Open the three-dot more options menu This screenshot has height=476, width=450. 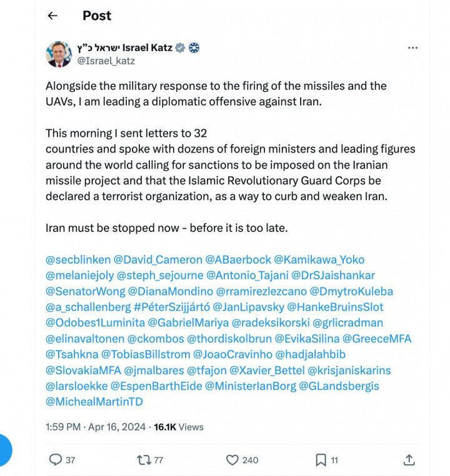[x=412, y=48]
